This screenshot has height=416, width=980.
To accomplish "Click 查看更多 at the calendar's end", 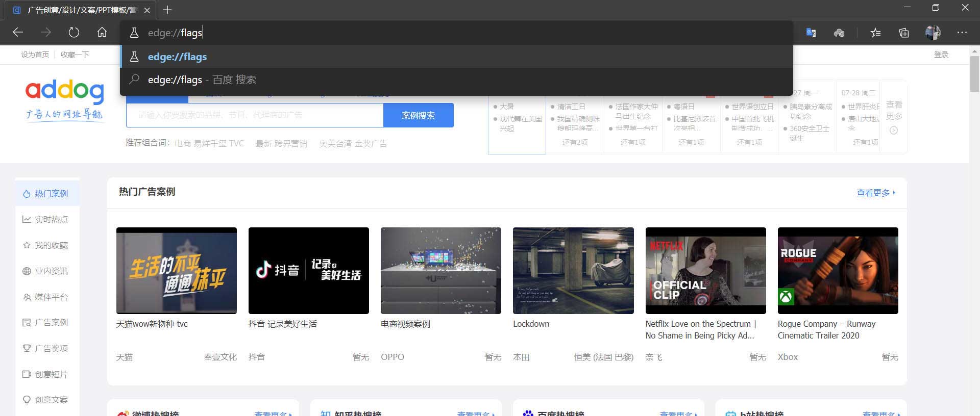I will click(894, 111).
